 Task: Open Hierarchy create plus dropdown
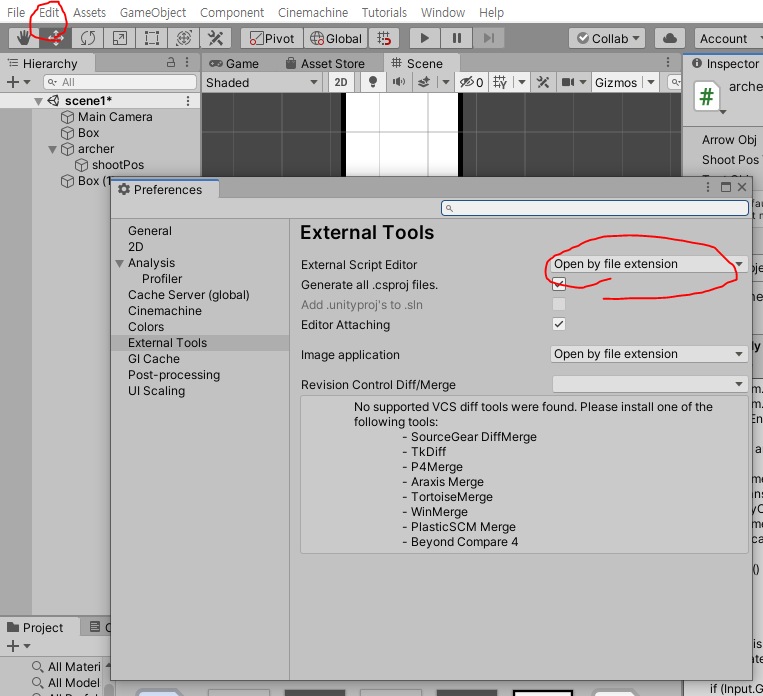tap(18, 82)
